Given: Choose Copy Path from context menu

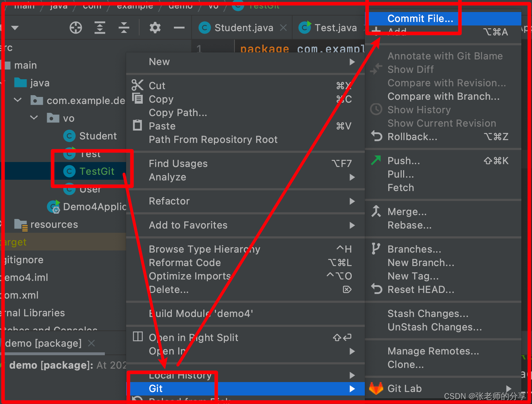Looking at the screenshot, I should coord(245,112).
